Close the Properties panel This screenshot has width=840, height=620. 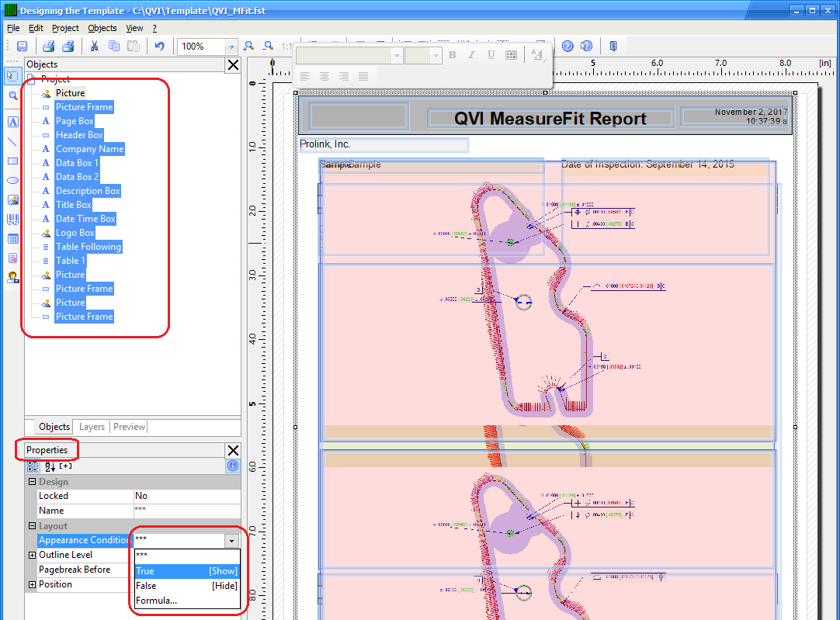233,450
